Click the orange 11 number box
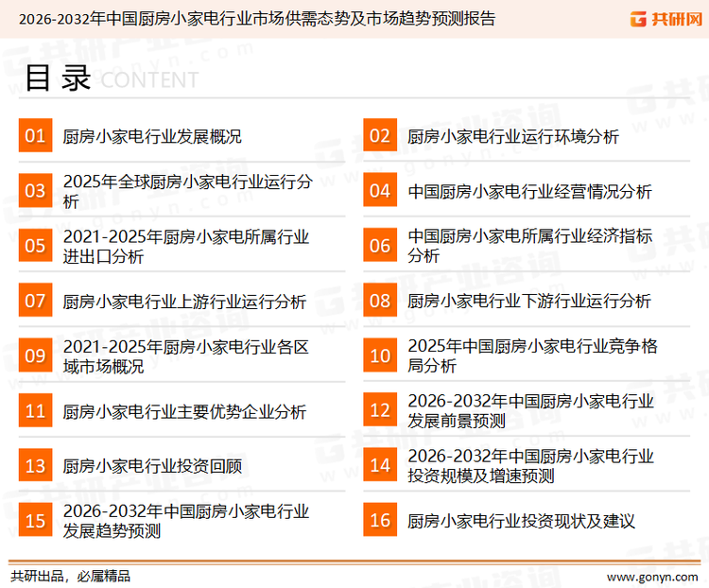Image resolution: width=709 pixels, height=588 pixels. click(35, 410)
